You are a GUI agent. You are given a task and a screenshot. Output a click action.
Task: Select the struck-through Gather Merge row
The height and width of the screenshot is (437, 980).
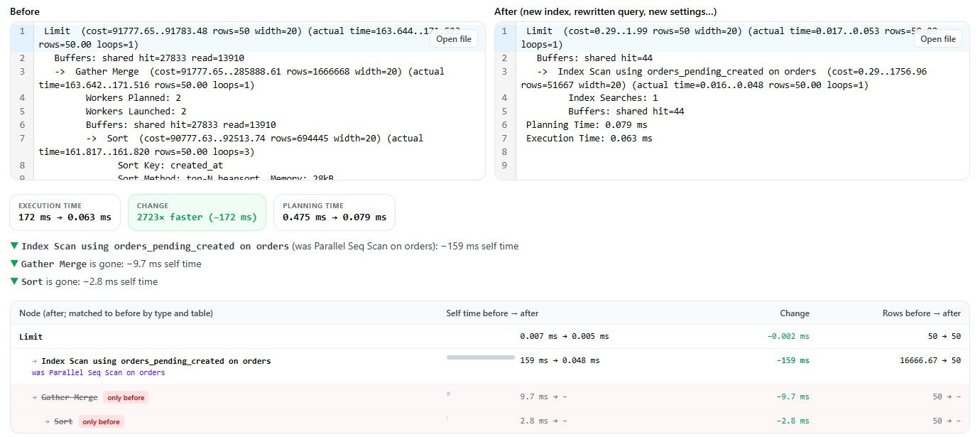(490, 397)
